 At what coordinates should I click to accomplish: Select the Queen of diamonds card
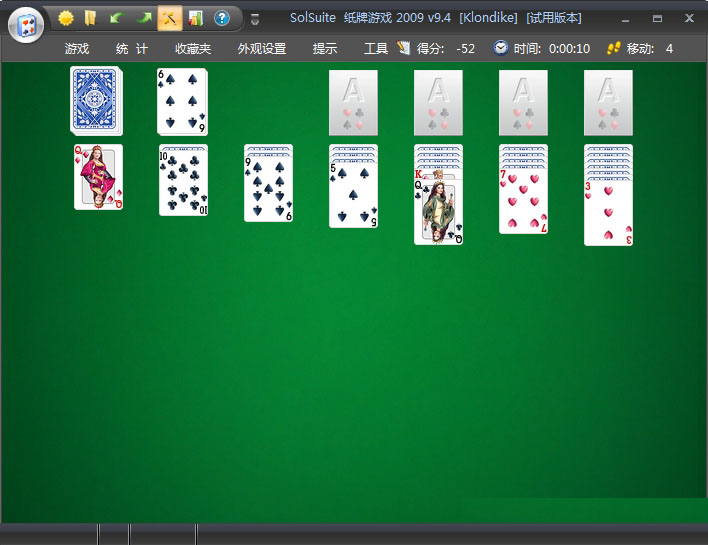(x=98, y=177)
